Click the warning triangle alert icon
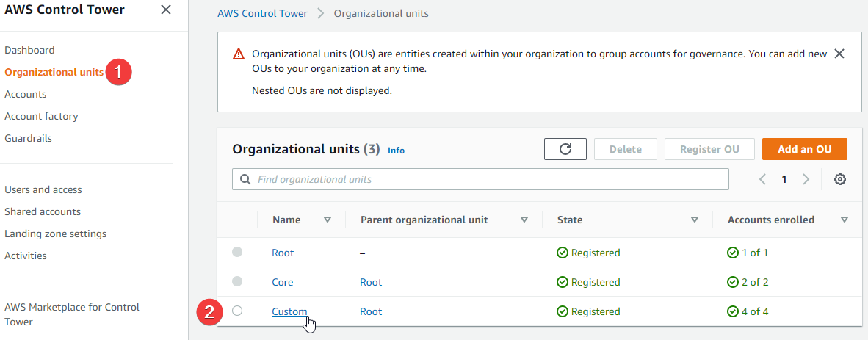This screenshot has width=868, height=340. click(238, 54)
